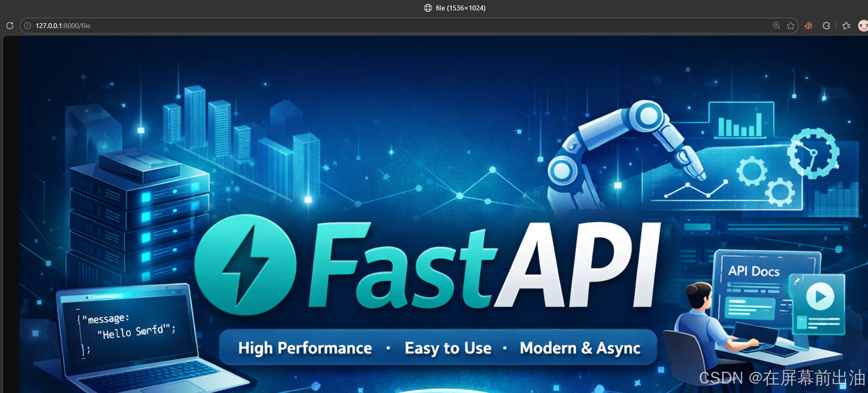868x393 pixels.
Task: Click the zoom magnifier icon in address bar
Action: coord(776,26)
